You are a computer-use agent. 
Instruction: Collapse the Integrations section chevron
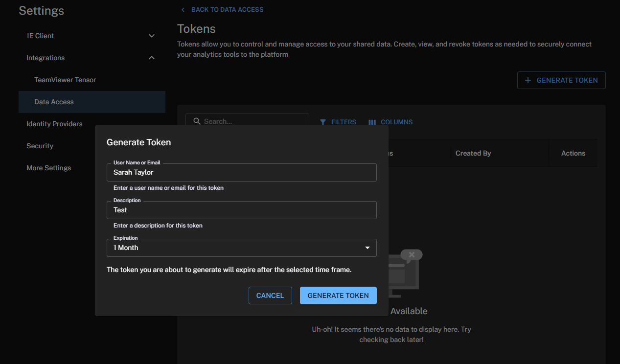(152, 58)
